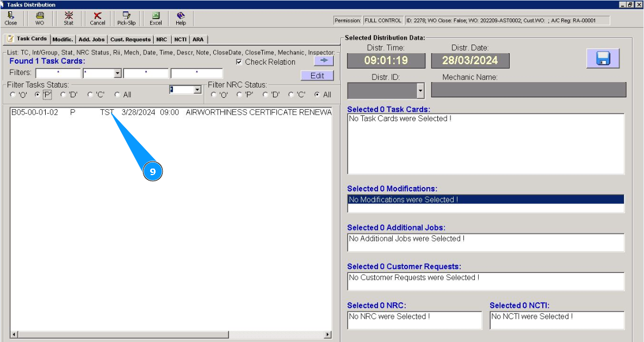Image resolution: width=644 pixels, height=342 pixels.
Task: Click the task list scroll right arrow
Action: coord(327,334)
